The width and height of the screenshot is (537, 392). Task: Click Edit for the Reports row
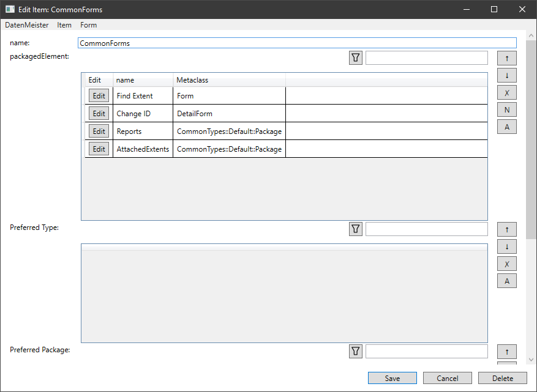[99, 131]
